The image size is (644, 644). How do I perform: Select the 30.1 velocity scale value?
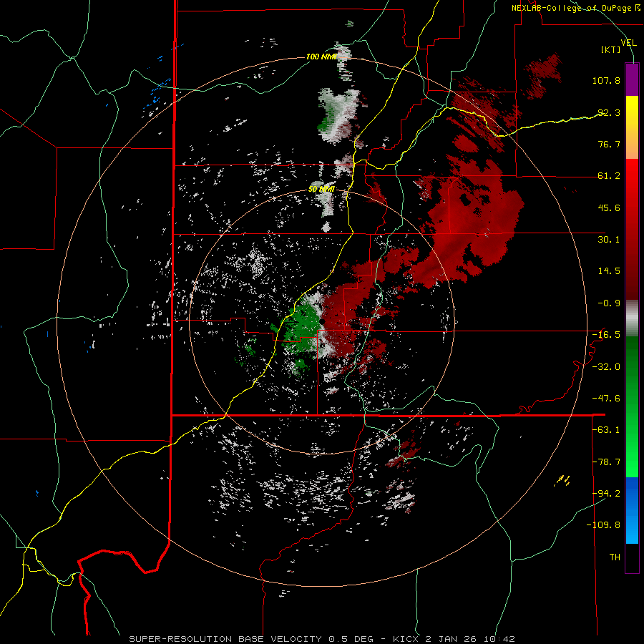609,240
